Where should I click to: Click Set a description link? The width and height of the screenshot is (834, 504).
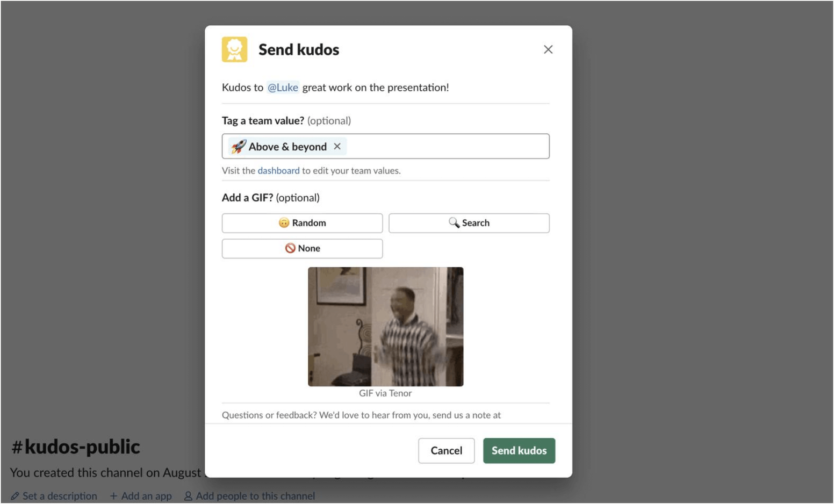coord(54,495)
